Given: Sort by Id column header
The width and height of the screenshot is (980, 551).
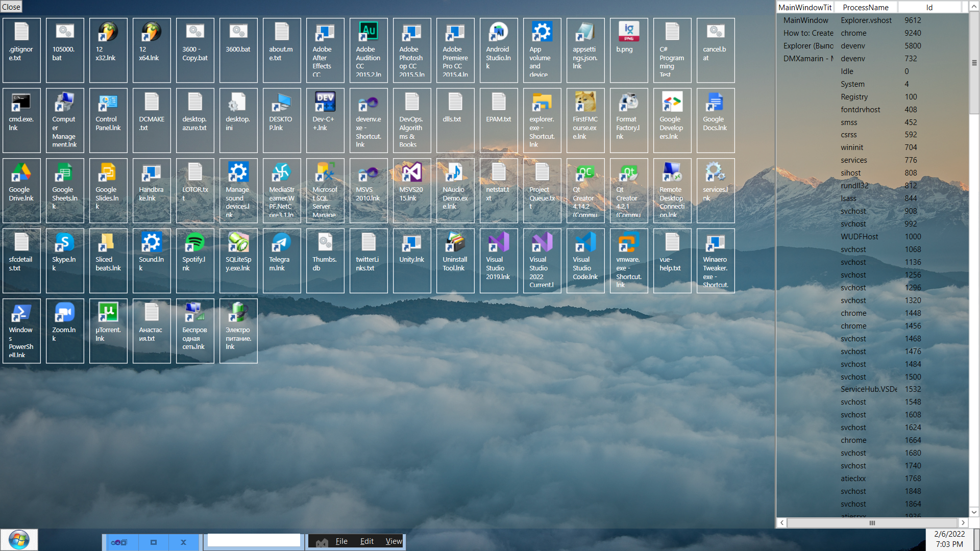Looking at the screenshot, I should (x=929, y=7).
